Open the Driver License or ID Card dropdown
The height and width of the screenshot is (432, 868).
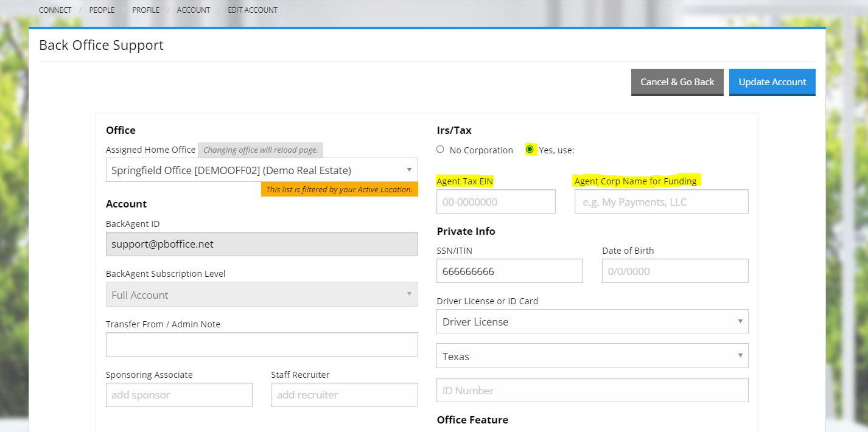592,321
